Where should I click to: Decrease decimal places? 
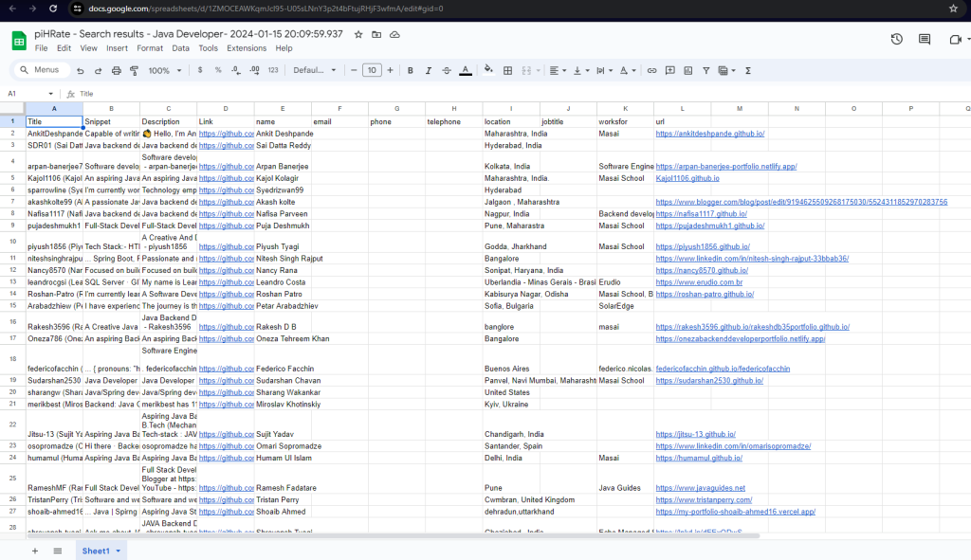236,70
